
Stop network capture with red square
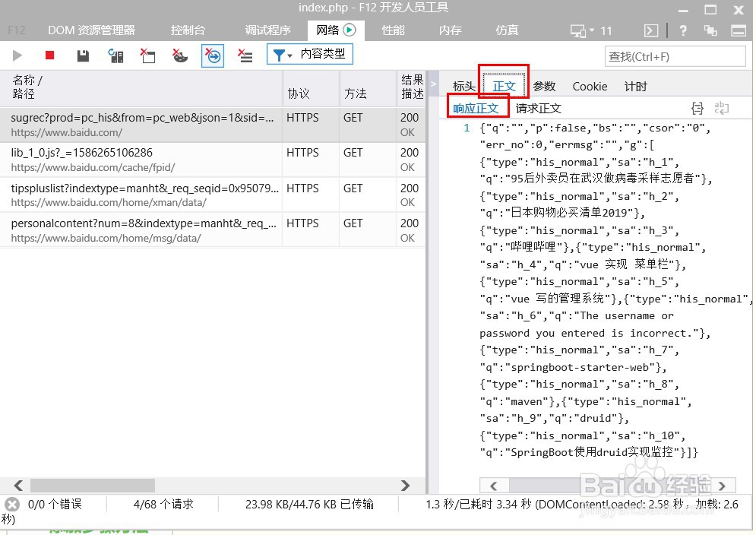point(49,55)
